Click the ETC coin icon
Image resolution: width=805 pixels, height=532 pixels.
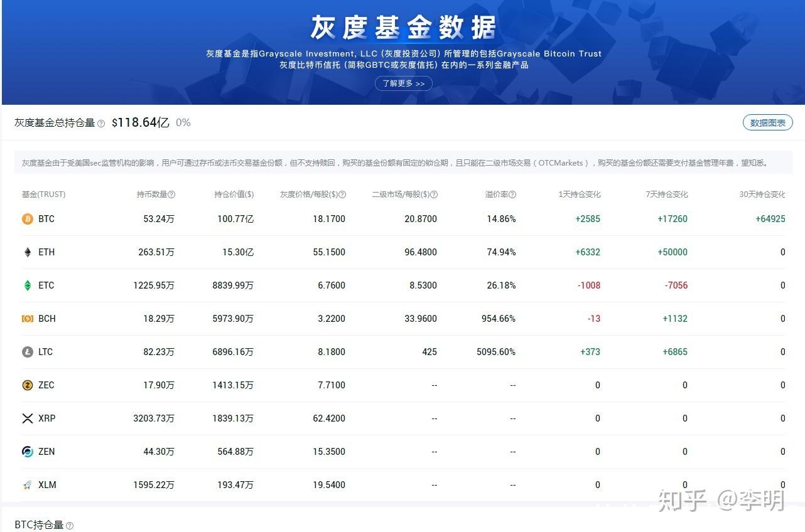(x=28, y=285)
